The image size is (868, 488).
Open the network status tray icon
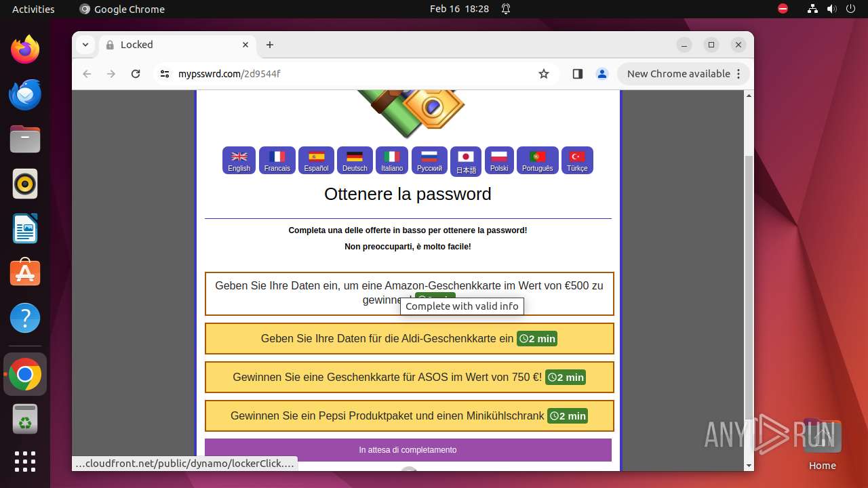812,9
